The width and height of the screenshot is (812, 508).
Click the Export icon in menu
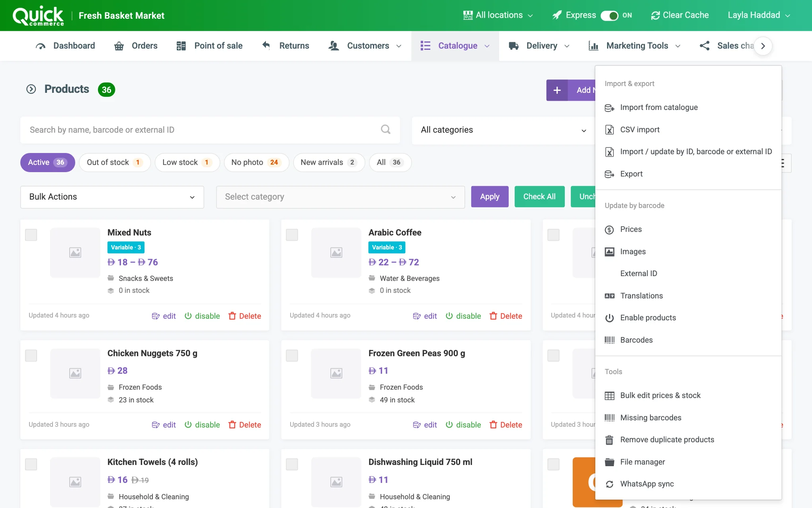click(609, 174)
